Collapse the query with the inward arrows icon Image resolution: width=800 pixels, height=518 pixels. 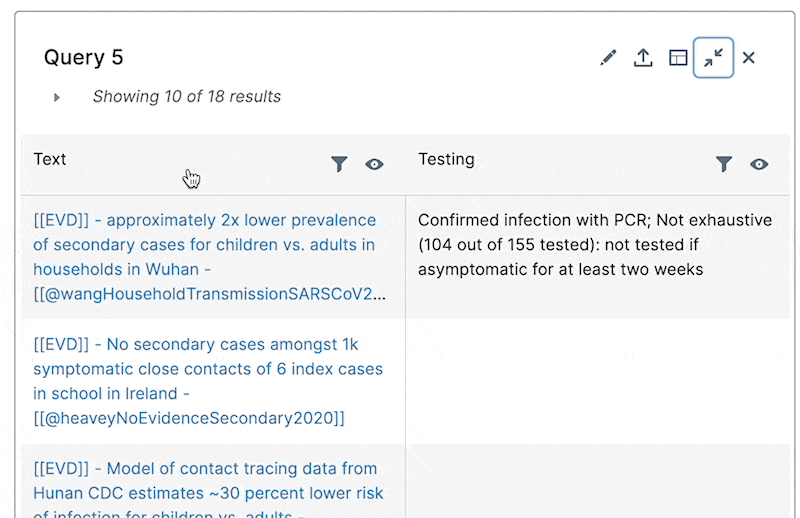713,58
